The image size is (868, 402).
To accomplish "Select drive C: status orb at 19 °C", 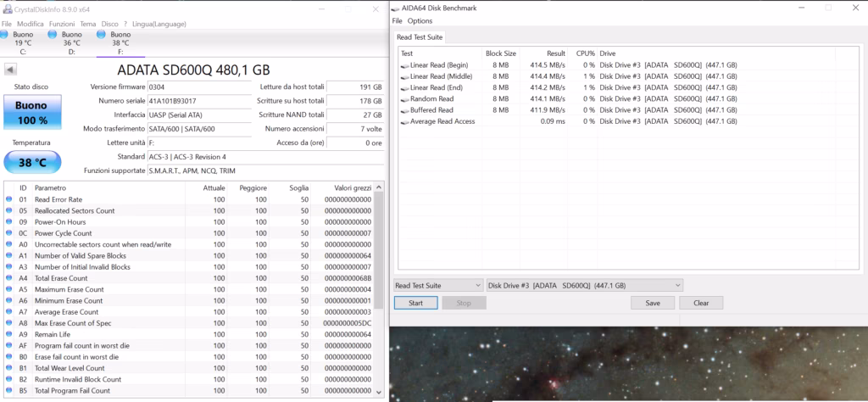I will pos(4,34).
